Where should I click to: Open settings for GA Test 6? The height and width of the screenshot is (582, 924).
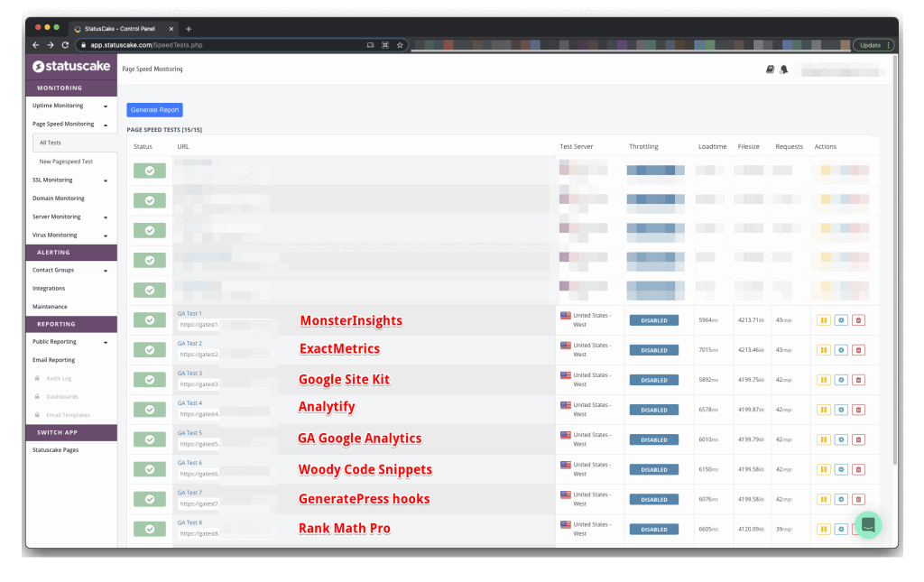pos(841,469)
